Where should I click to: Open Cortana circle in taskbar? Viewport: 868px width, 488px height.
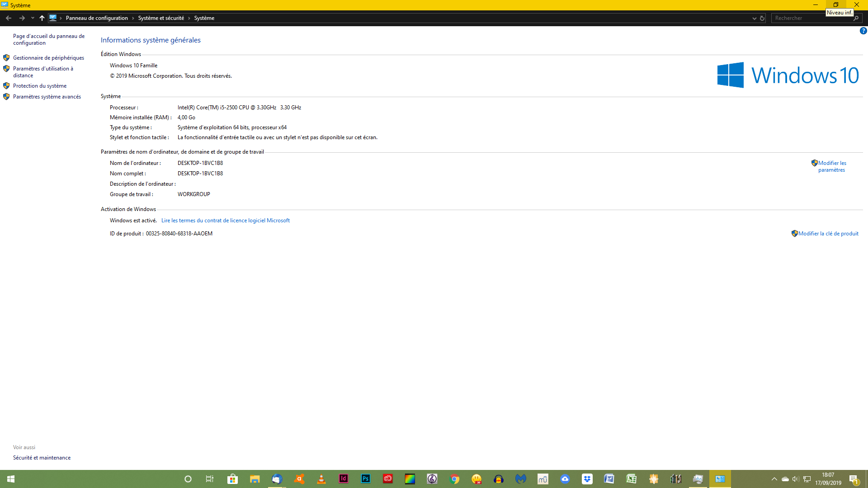pos(188,479)
